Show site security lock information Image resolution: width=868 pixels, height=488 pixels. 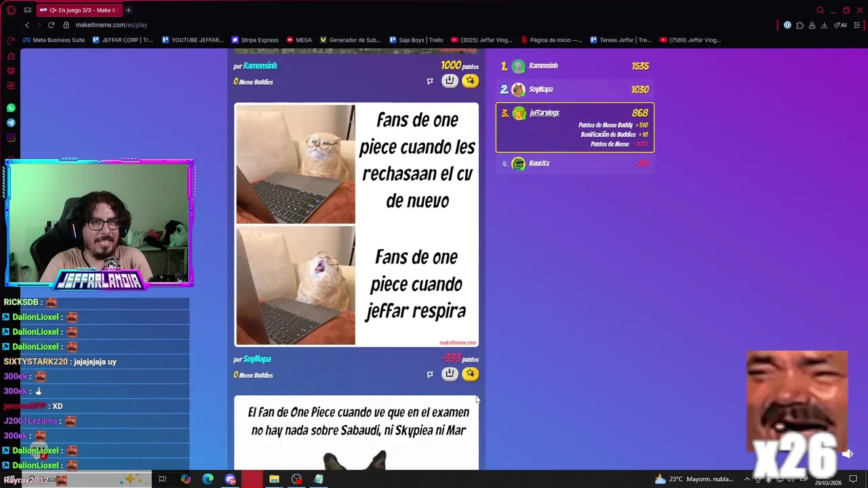coord(66,25)
